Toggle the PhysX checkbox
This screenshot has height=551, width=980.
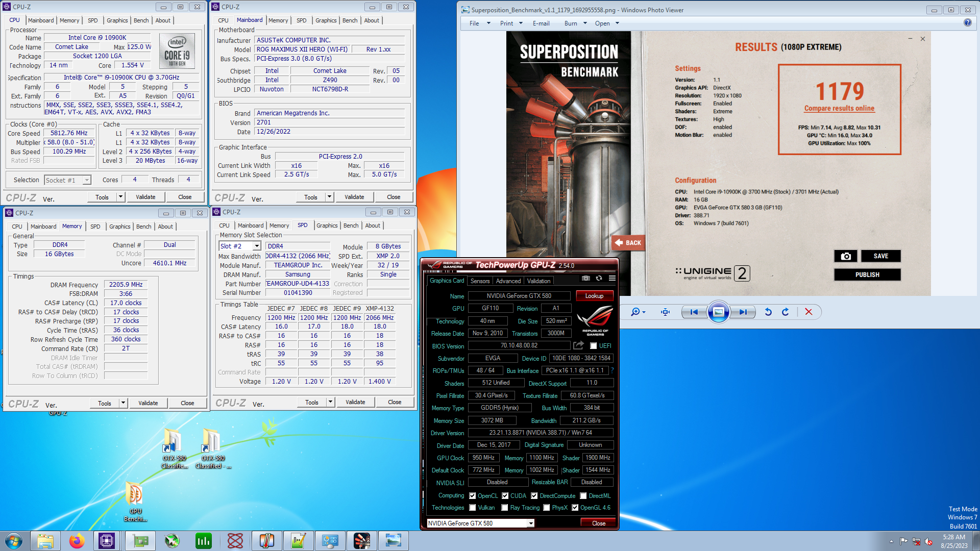click(x=546, y=508)
